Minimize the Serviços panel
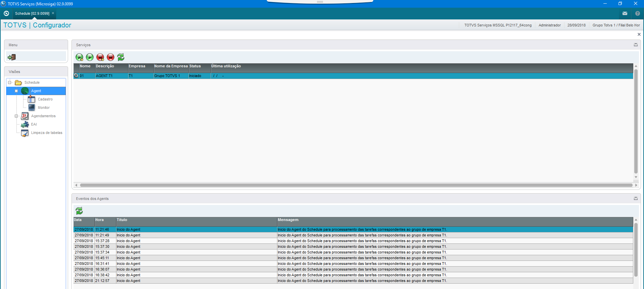Screen dimensions: 644x289 636,45
